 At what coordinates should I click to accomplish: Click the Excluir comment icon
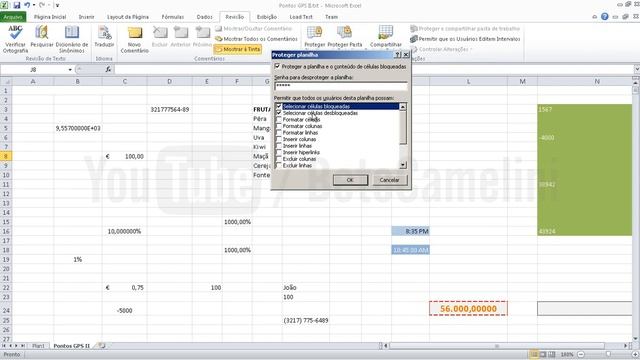pos(160,33)
